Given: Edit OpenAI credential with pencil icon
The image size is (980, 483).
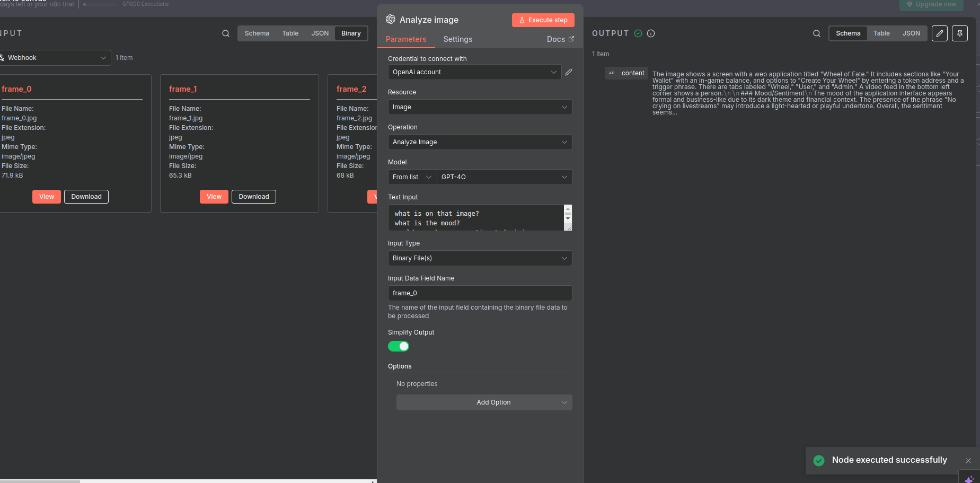Looking at the screenshot, I should 569,72.
